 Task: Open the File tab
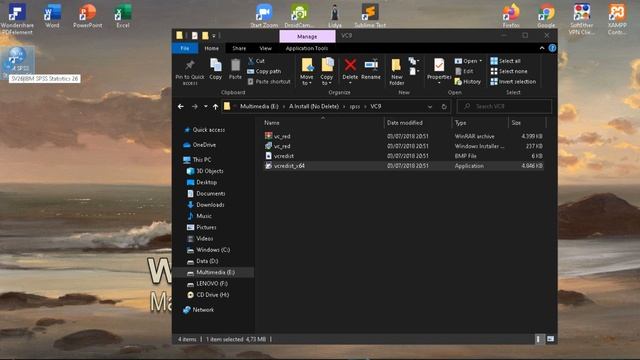coord(185,48)
